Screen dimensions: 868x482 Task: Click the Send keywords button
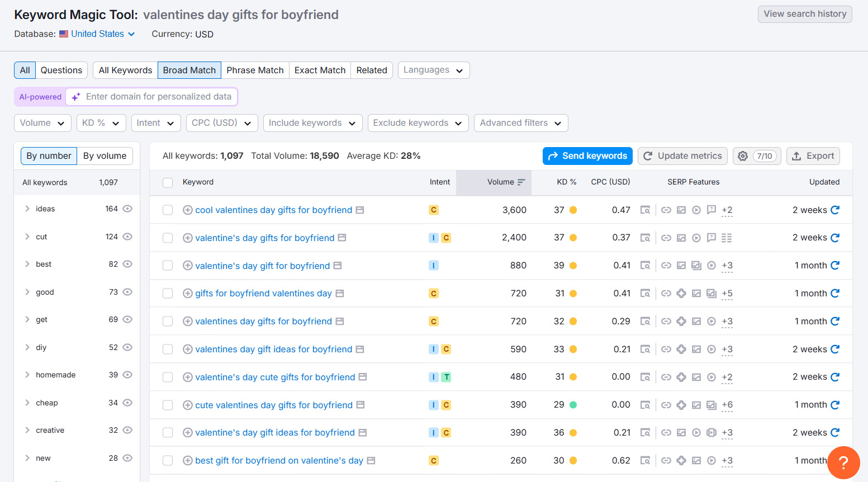point(587,156)
